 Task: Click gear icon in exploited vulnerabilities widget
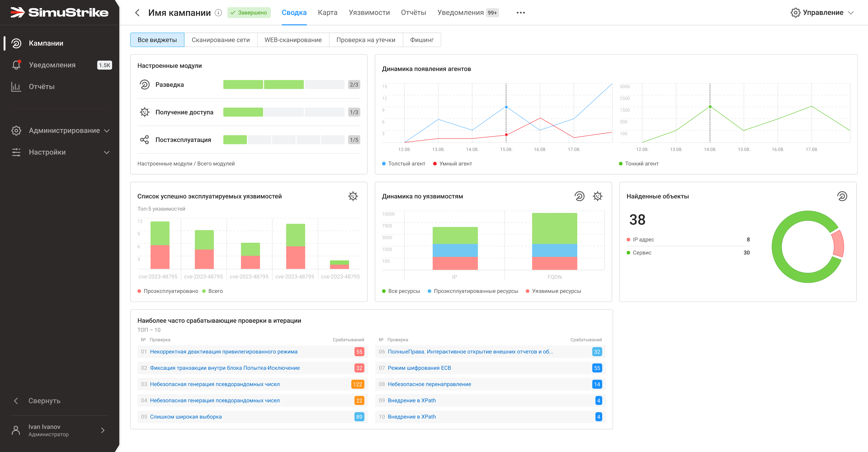pos(353,196)
